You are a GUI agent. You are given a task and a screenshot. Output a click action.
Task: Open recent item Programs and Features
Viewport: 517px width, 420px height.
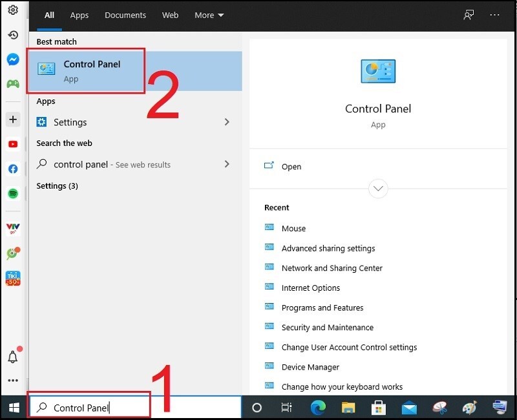tap(322, 308)
